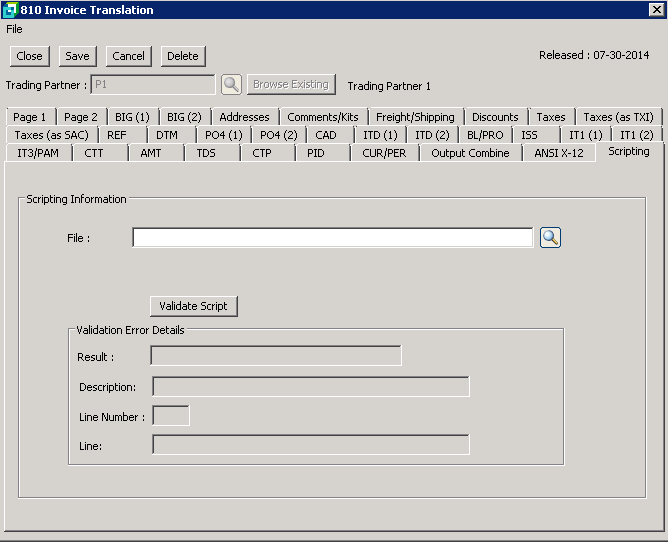
Task: Select the Discounts tab
Action: [495, 117]
